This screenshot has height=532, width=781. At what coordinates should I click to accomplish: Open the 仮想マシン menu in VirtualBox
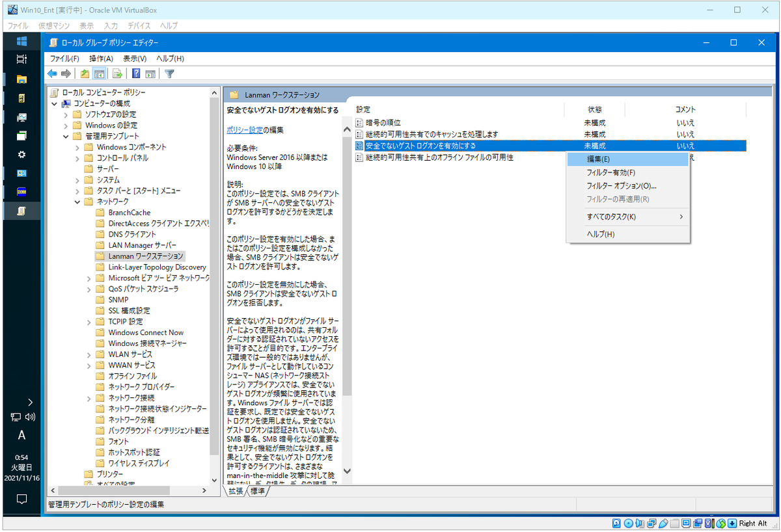coord(54,26)
